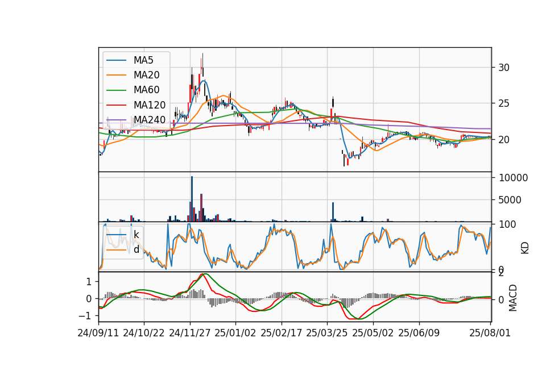Image resolution: width=546 pixels, height=392 pixels.
Task: Click the MA60 legend label
Action: [146, 90]
